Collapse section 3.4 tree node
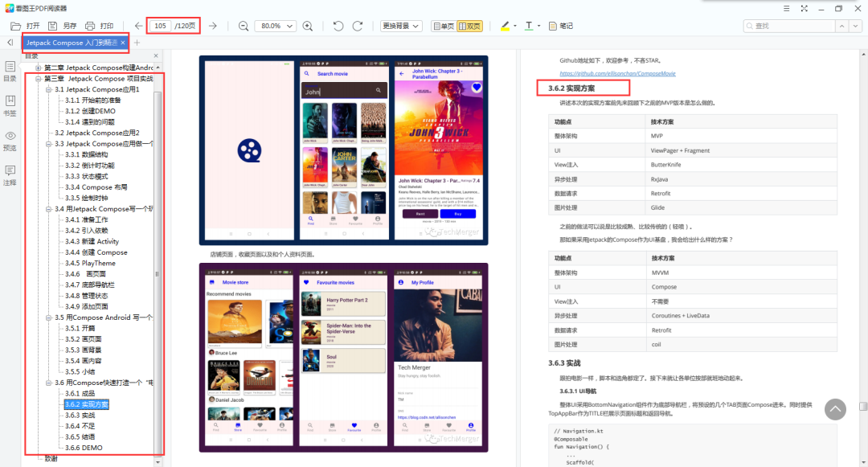 49,209
